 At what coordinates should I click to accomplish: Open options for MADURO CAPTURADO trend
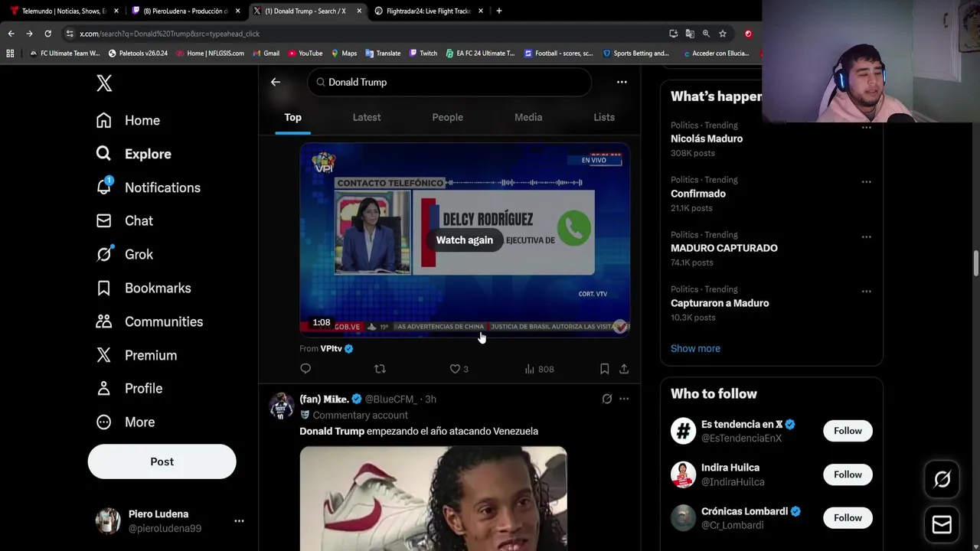click(x=866, y=236)
